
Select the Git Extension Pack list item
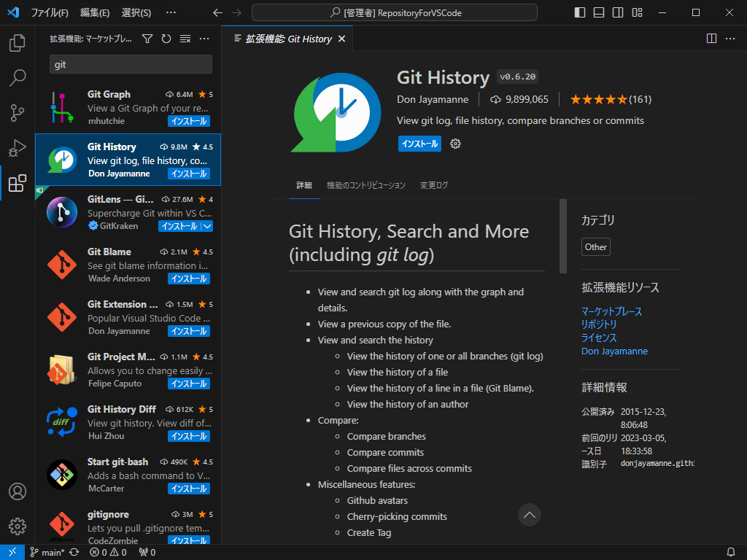tap(128, 317)
